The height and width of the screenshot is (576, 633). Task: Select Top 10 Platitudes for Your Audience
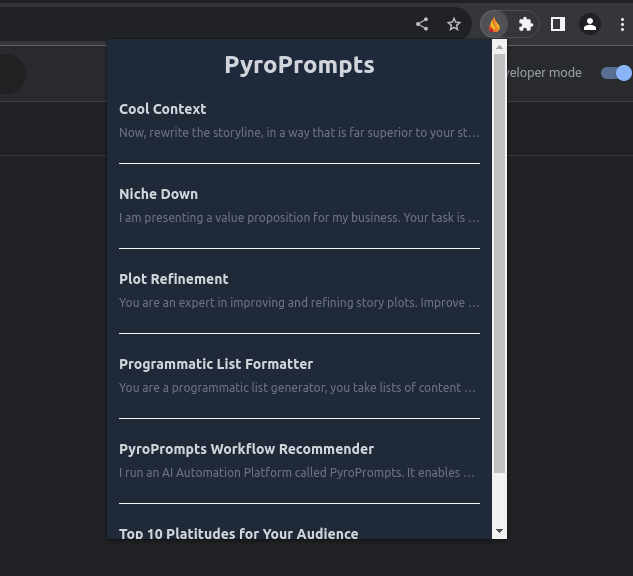coord(239,534)
